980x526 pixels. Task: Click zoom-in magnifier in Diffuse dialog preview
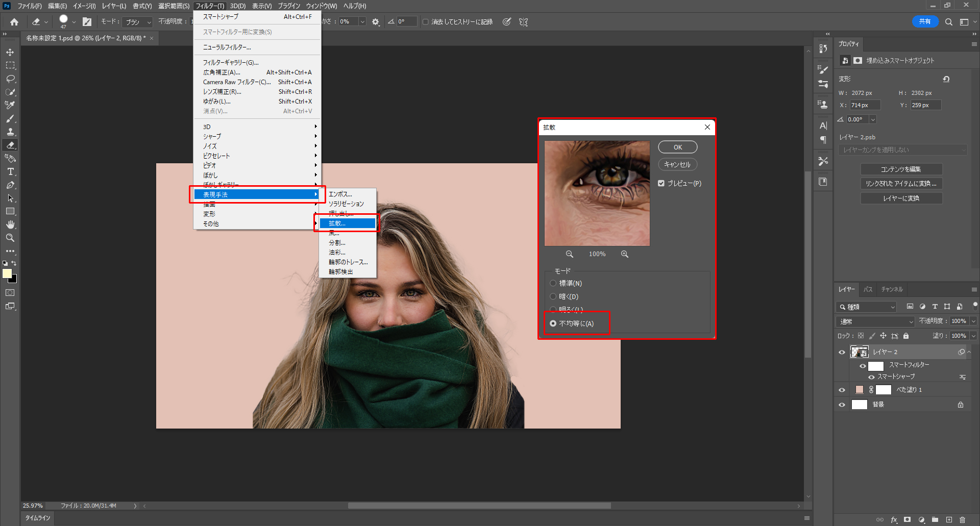pyautogui.click(x=624, y=254)
